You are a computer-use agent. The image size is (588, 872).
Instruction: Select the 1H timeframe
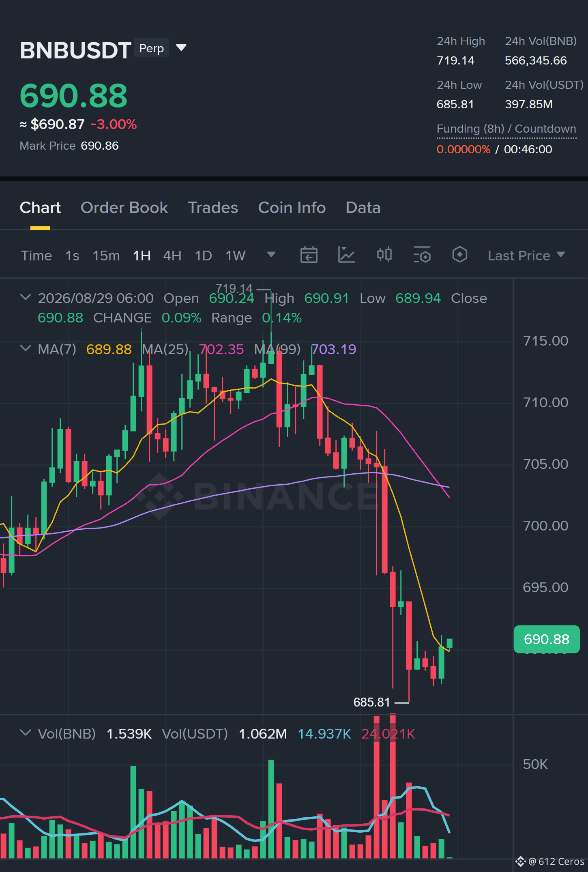pos(142,256)
